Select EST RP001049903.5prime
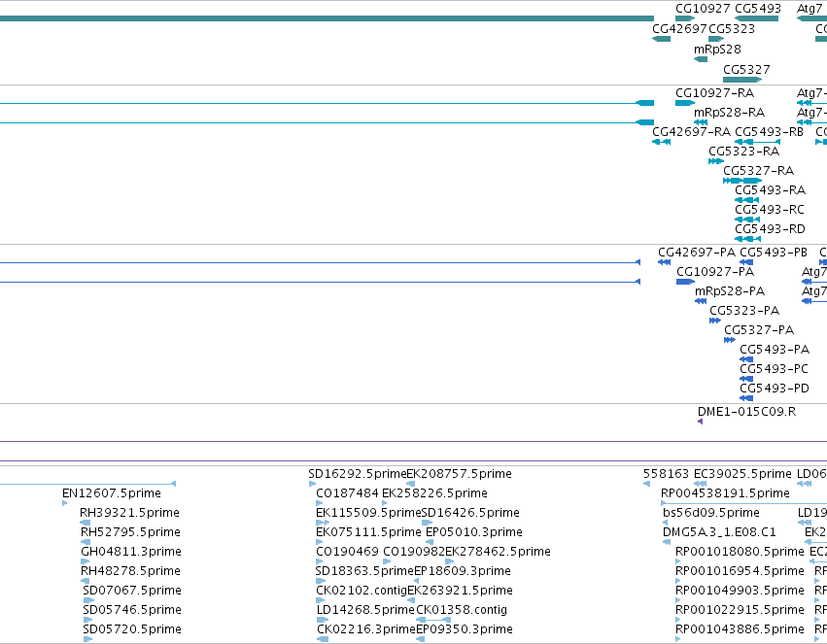The width and height of the screenshot is (827, 644). (678, 601)
